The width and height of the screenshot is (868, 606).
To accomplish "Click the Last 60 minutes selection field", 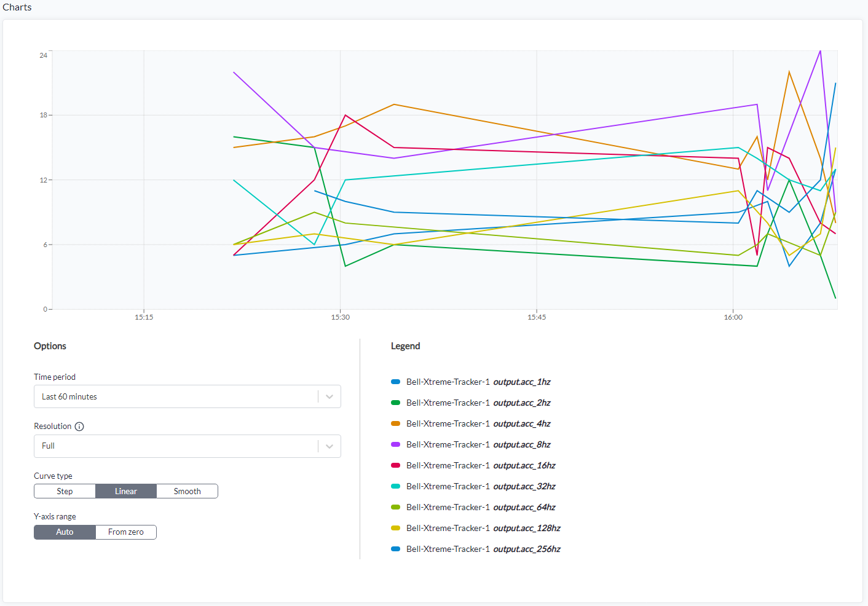I will [x=187, y=396].
